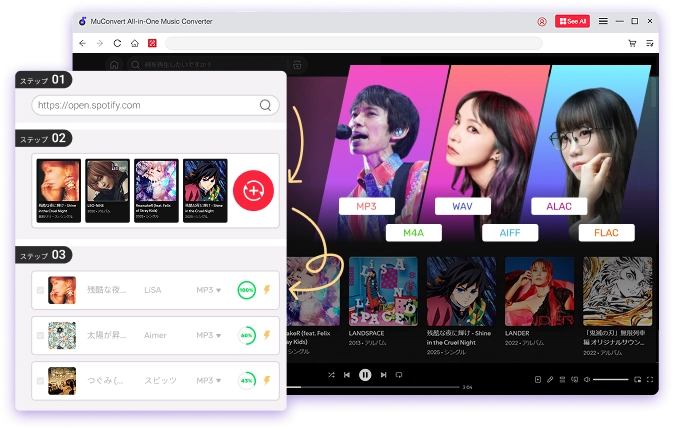This screenshot has width=674, height=430.
Task: Click the magnifier icon in URL field
Action: click(265, 105)
